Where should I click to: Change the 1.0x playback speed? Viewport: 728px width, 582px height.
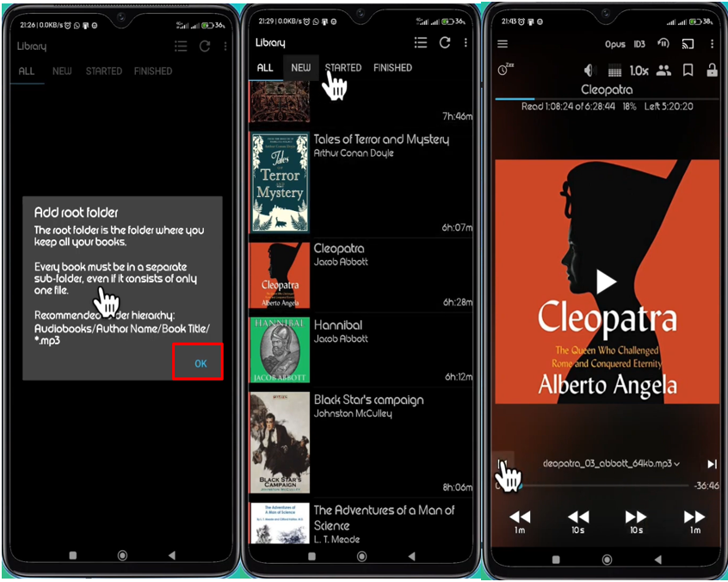[x=639, y=71]
